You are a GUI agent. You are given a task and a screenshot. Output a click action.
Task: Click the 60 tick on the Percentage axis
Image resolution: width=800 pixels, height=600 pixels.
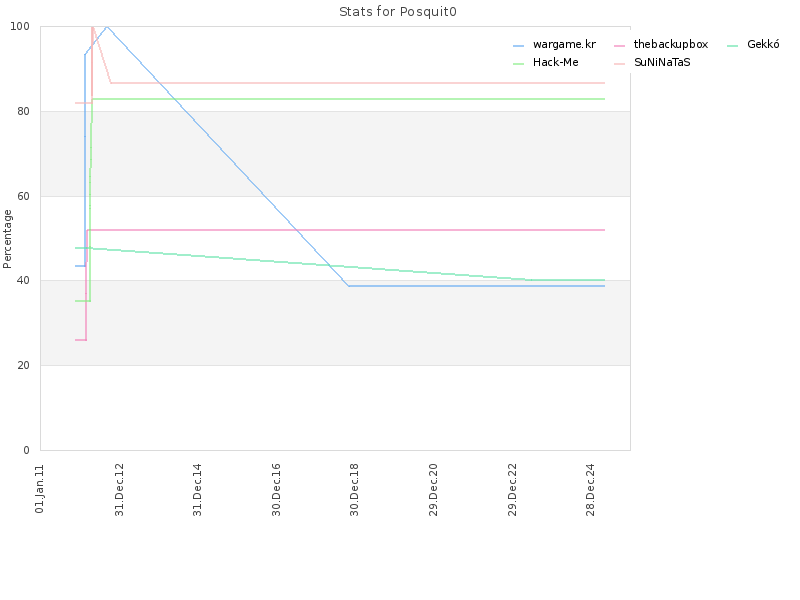(23, 196)
